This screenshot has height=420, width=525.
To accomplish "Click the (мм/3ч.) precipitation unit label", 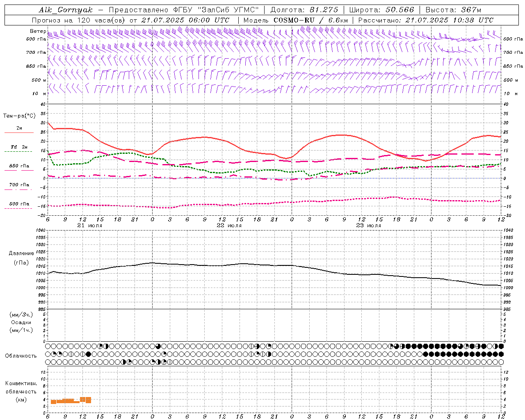I will pyautogui.click(x=21, y=315).
